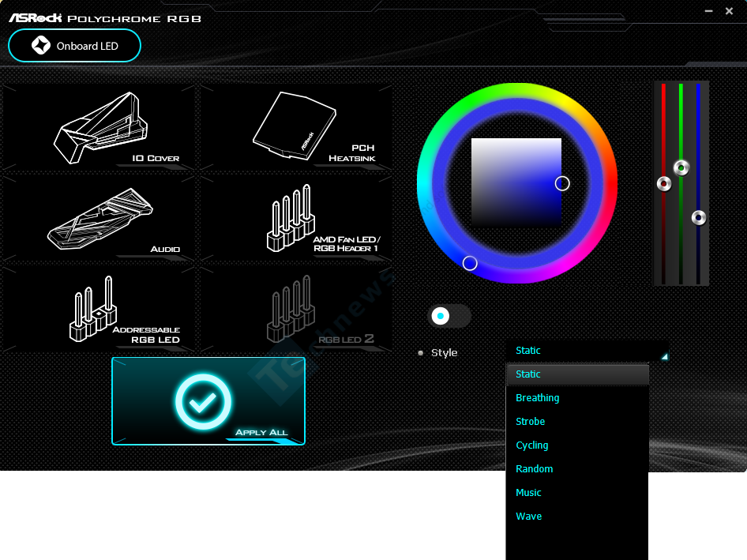The width and height of the screenshot is (747, 560).
Task: Select the PCH Heatsink LED zone
Action: tap(296, 127)
